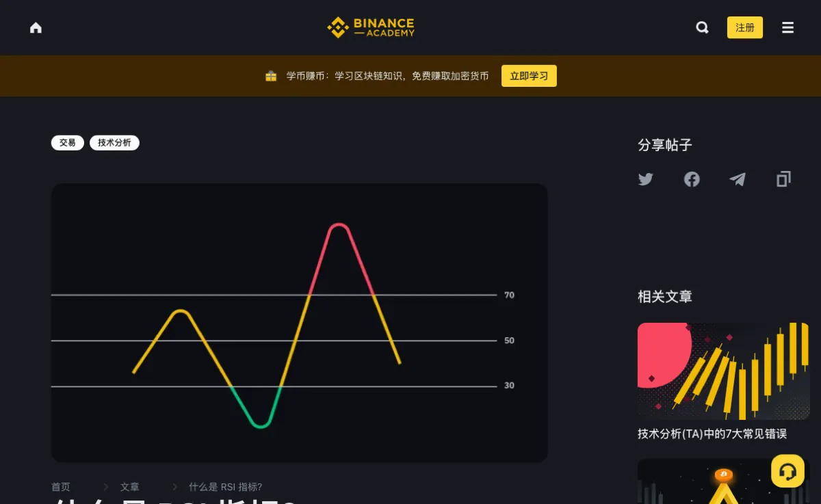
Task: Open the candlestick article thumbnail
Action: tap(724, 371)
